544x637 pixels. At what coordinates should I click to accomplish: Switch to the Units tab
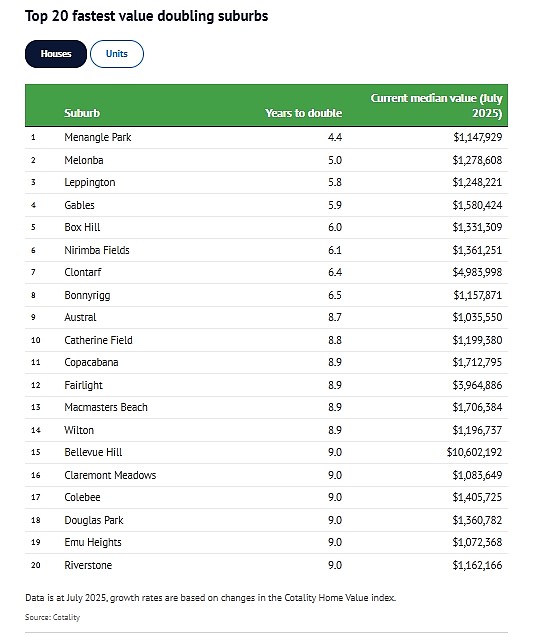(x=117, y=54)
